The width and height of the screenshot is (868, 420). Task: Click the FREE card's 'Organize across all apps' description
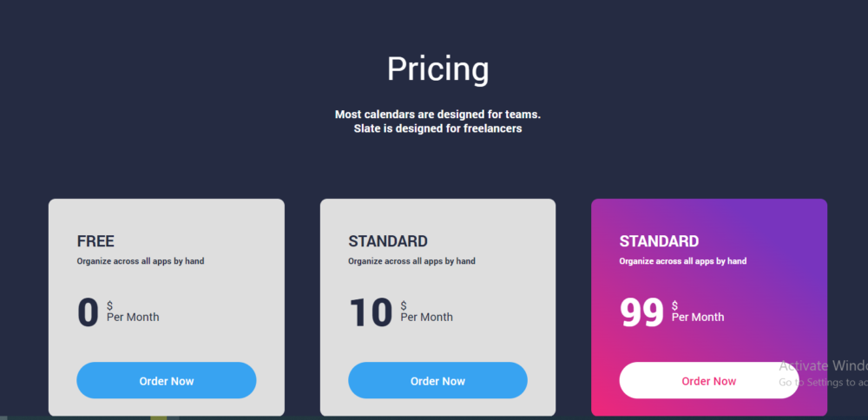coord(141,261)
